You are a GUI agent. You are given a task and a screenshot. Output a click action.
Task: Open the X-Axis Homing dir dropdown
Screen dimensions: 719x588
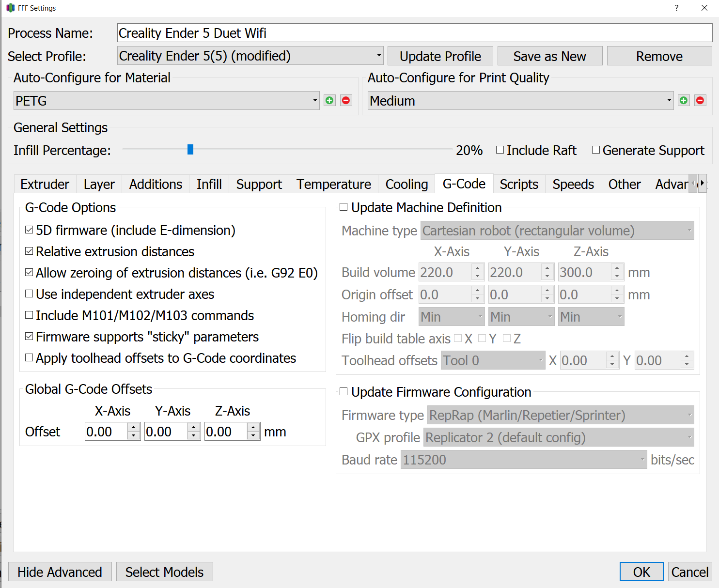point(452,317)
